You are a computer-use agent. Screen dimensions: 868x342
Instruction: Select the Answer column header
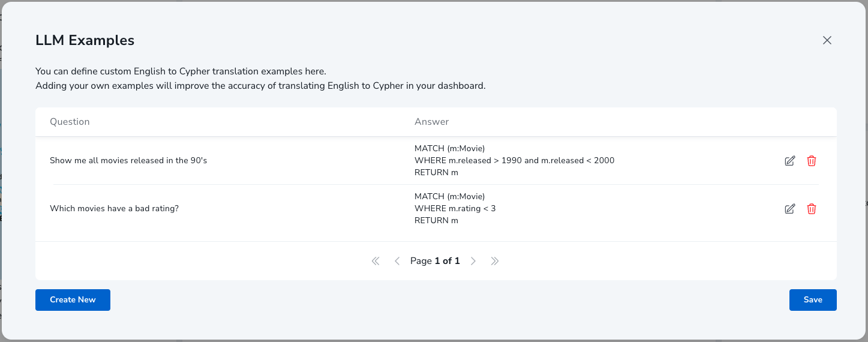point(432,122)
